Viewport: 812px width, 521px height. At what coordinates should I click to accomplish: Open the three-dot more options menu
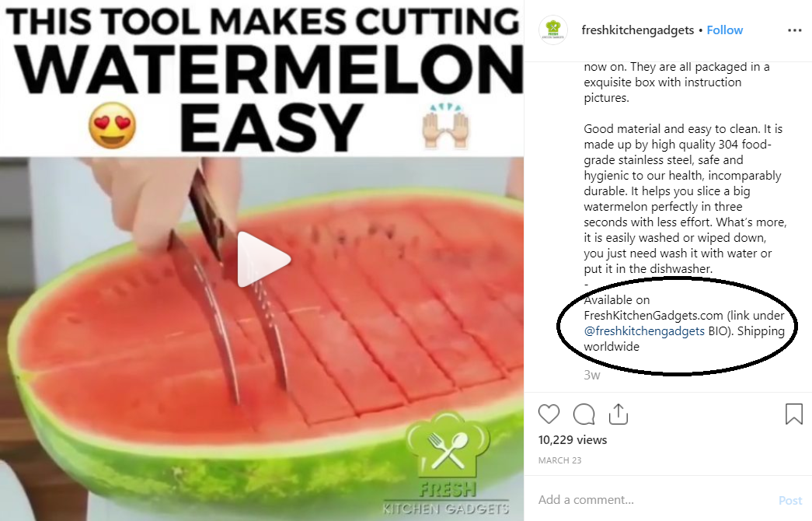click(794, 30)
